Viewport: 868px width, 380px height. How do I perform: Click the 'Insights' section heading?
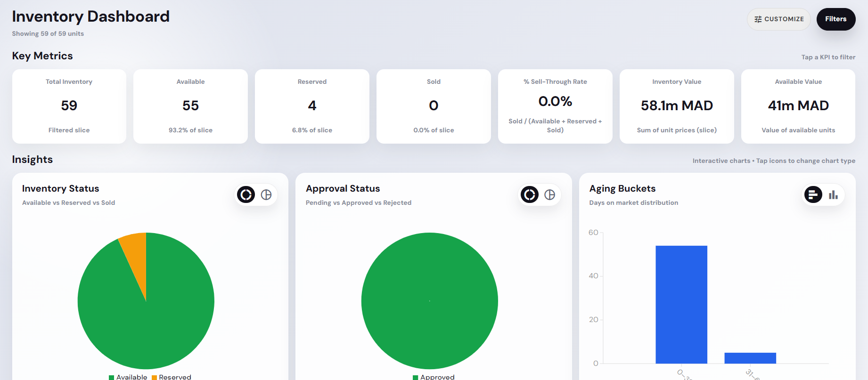[33, 159]
